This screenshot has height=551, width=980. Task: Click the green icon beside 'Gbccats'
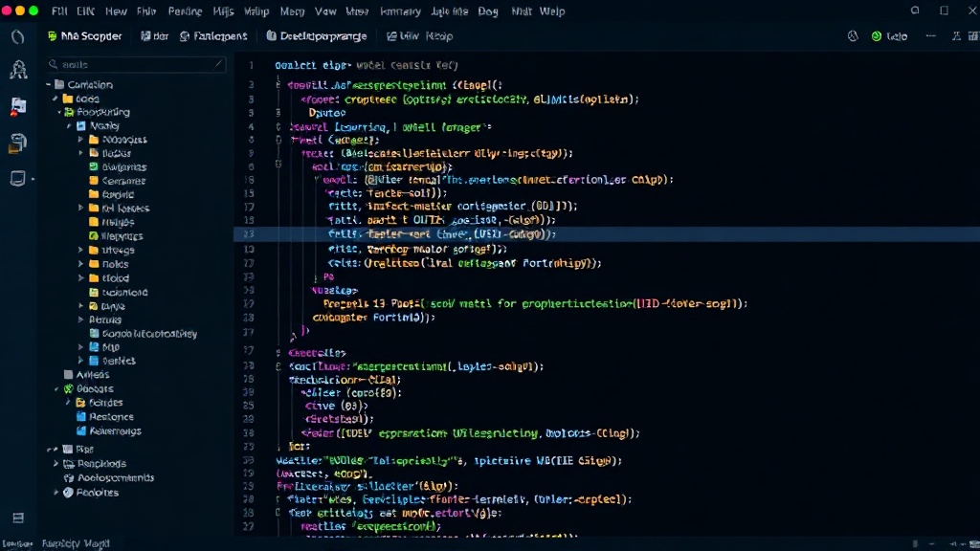coord(69,388)
